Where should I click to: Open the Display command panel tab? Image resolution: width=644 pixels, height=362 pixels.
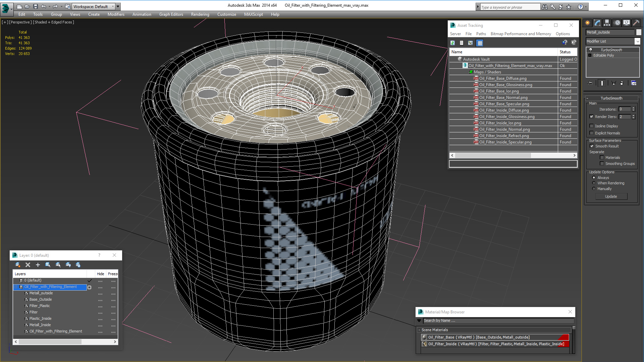click(627, 23)
